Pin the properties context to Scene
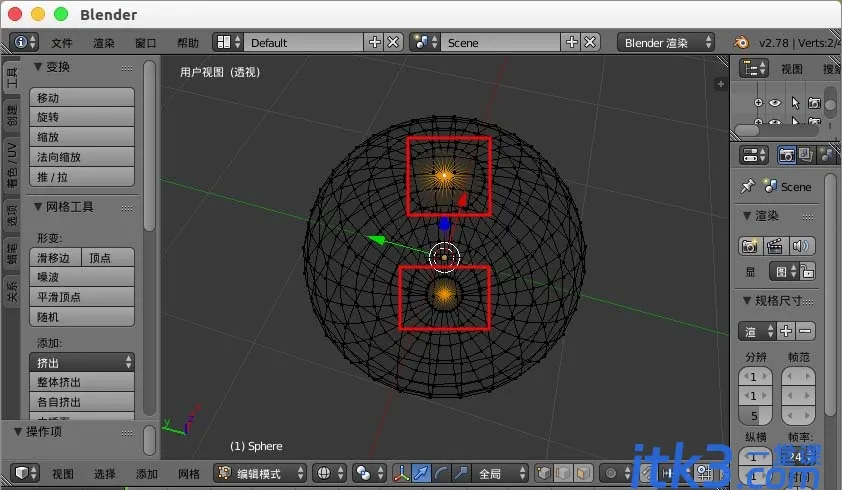 [747, 186]
